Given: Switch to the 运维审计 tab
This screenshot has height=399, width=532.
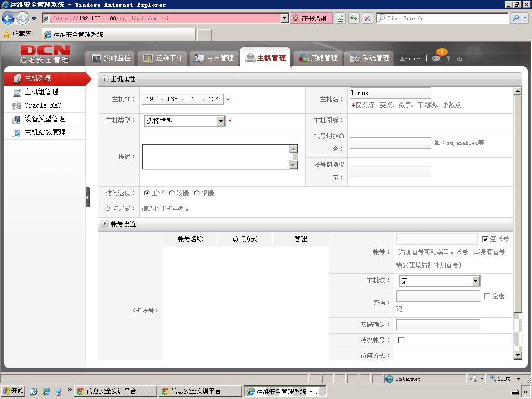Looking at the screenshot, I should click(163, 58).
